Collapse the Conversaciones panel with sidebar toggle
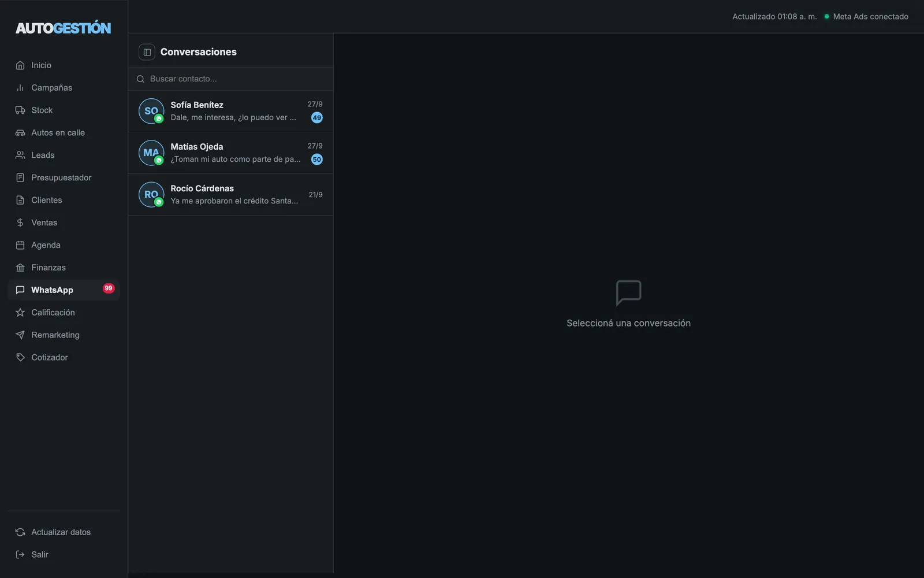 147,52
